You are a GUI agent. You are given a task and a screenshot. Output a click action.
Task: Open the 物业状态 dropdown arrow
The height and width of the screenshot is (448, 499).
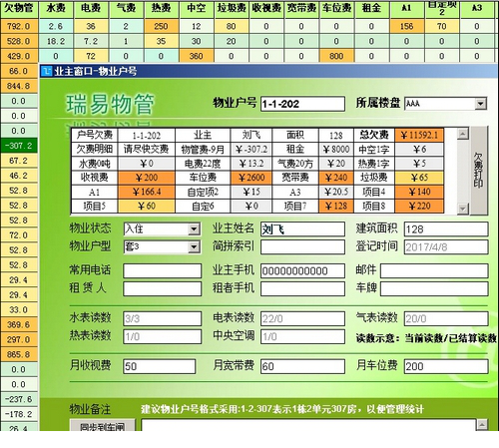point(194,229)
